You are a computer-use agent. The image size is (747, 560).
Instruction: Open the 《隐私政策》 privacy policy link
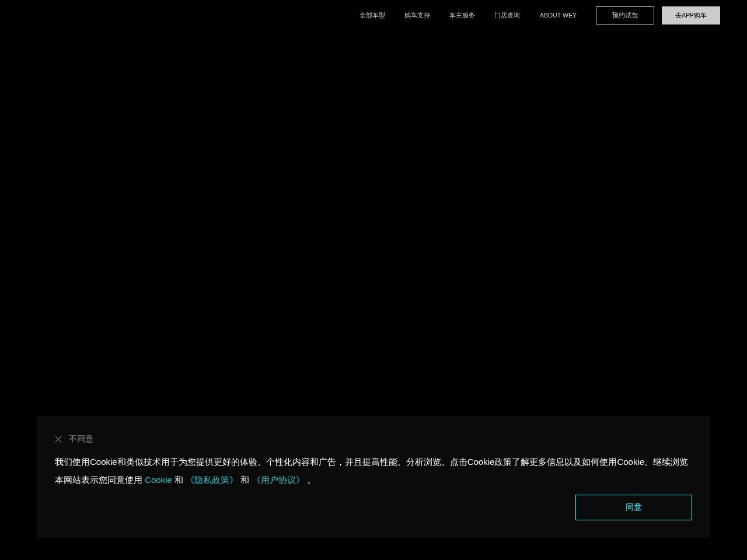click(212, 480)
